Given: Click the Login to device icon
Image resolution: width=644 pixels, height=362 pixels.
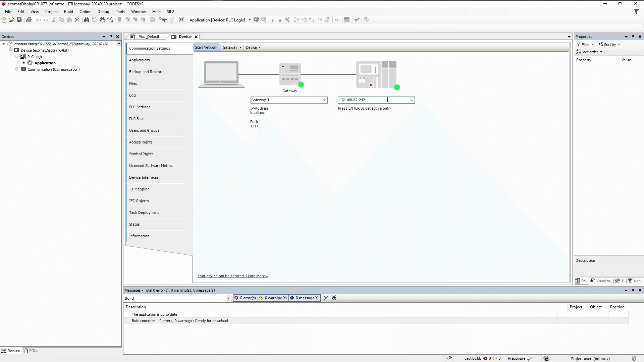Looking at the screenshot, I should (x=256, y=20).
